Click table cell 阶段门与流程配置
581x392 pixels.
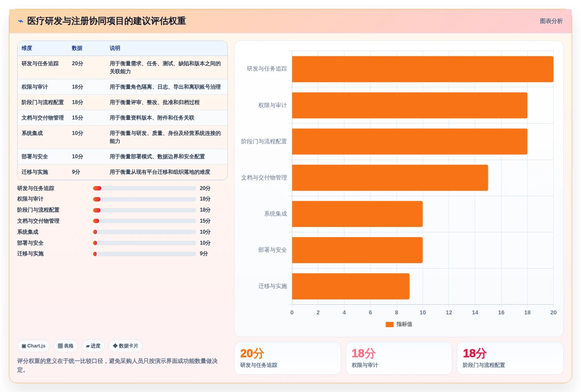(x=43, y=102)
